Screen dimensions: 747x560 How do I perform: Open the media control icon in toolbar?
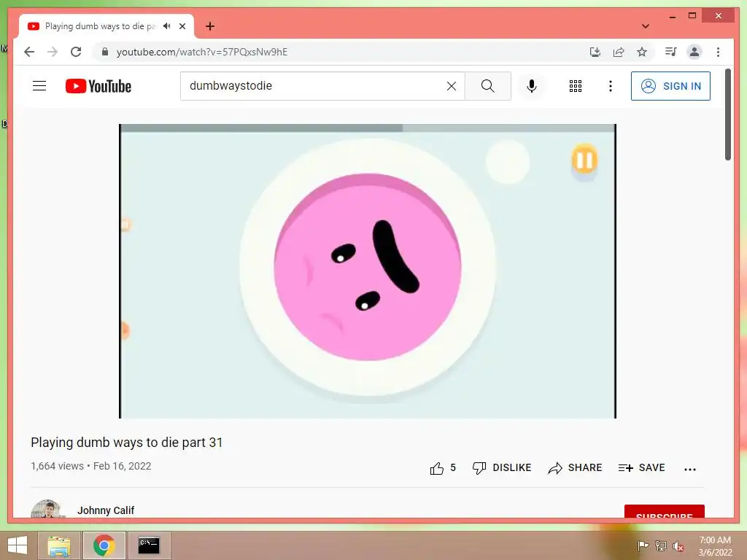[x=671, y=52]
